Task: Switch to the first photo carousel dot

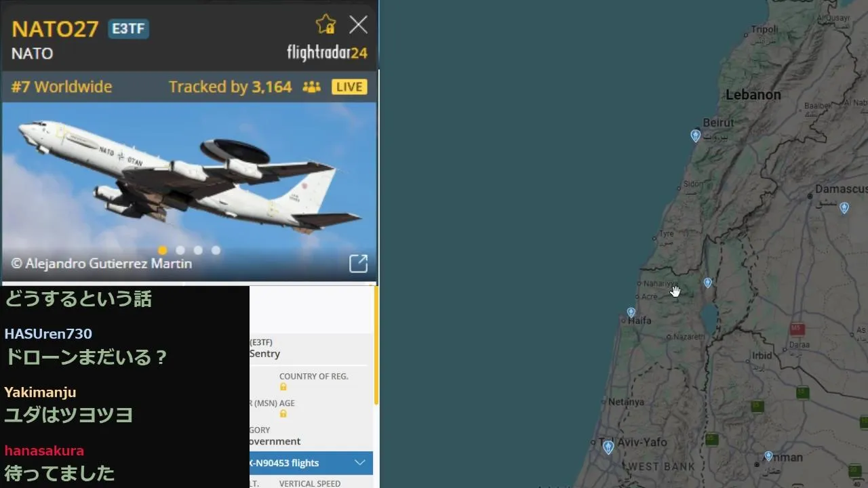Action: point(162,250)
